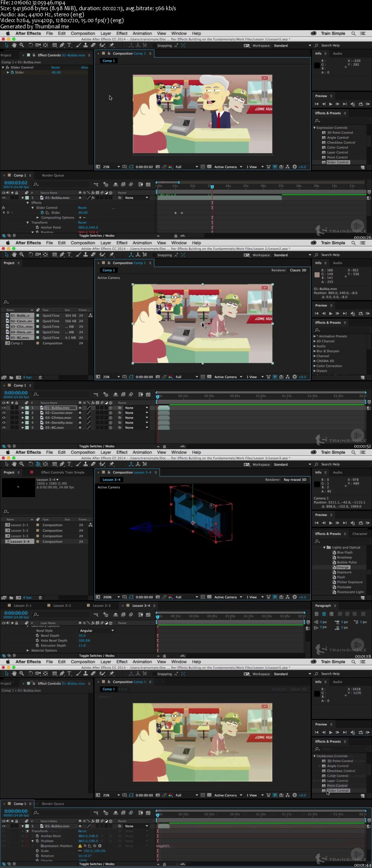This screenshot has height=868, width=372.
Task: Click right align text icon in Paragraph panel
Action: pyautogui.click(x=331, y=614)
